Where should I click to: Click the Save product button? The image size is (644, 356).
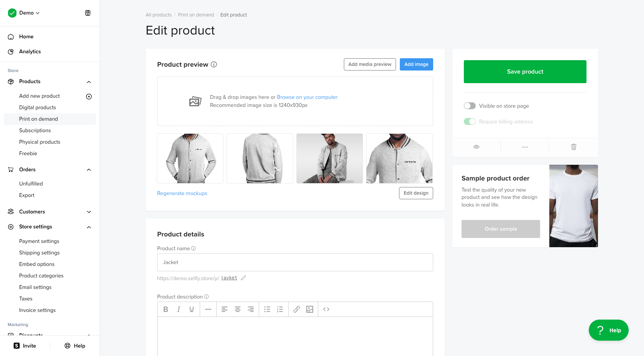525,72
